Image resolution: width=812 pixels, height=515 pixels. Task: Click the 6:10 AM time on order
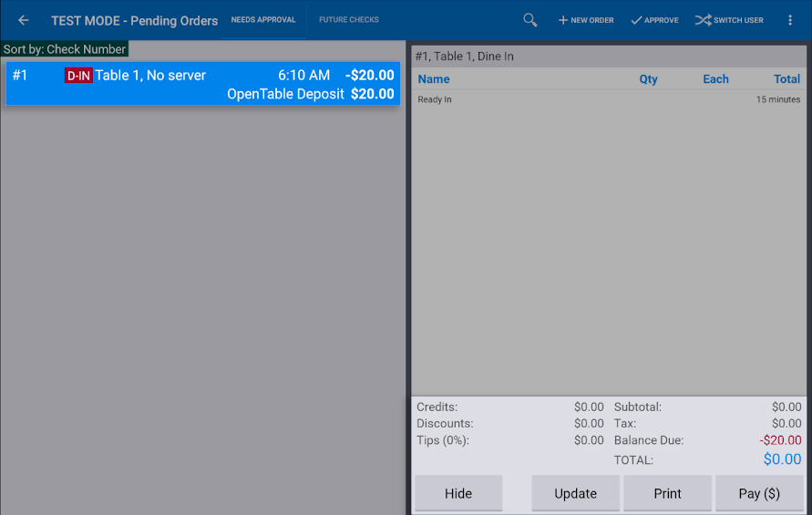pyautogui.click(x=303, y=76)
